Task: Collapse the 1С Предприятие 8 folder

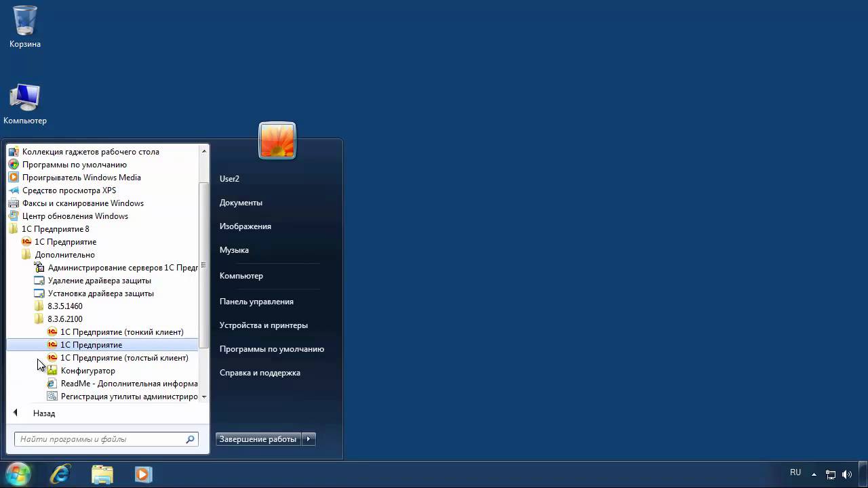Action: tap(56, 229)
